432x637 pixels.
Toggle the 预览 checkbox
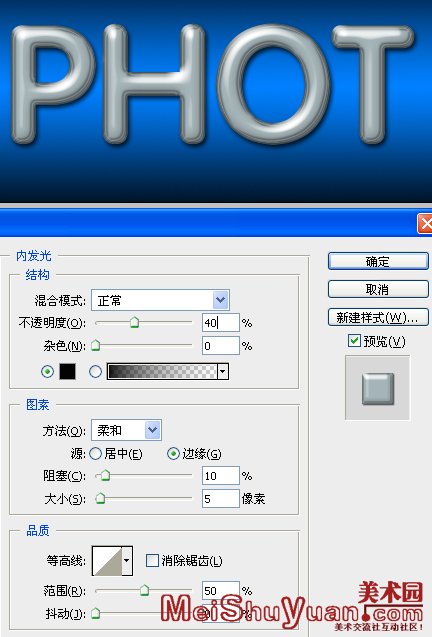tap(354, 340)
